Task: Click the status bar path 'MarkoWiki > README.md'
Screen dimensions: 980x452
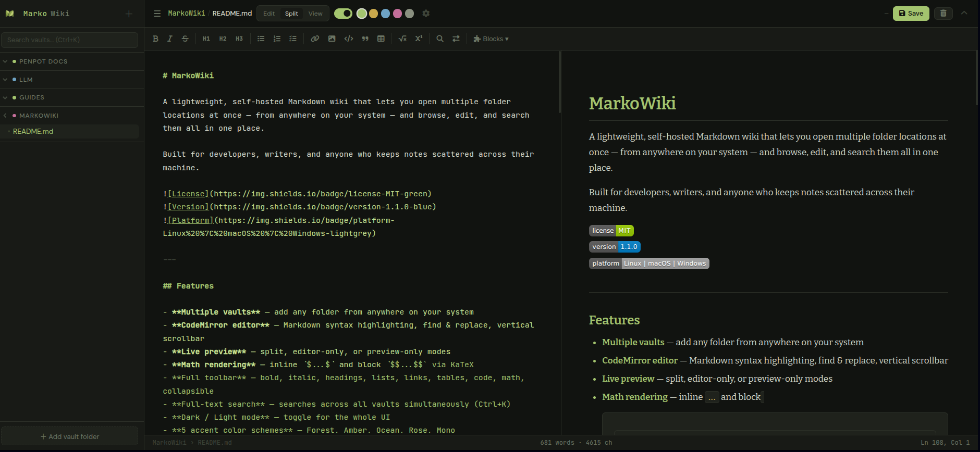Action: click(x=192, y=443)
